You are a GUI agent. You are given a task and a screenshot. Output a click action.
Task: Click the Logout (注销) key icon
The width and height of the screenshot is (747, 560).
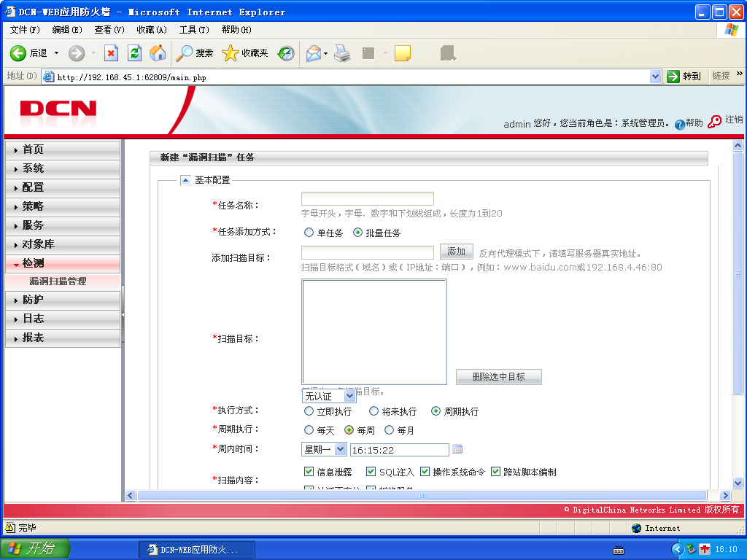click(714, 122)
